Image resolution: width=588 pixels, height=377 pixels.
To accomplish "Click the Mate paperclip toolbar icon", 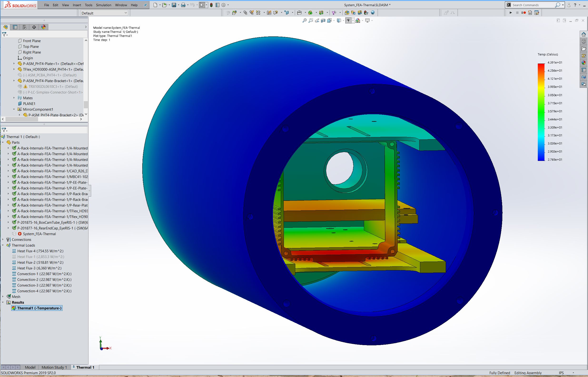I will [245, 13].
